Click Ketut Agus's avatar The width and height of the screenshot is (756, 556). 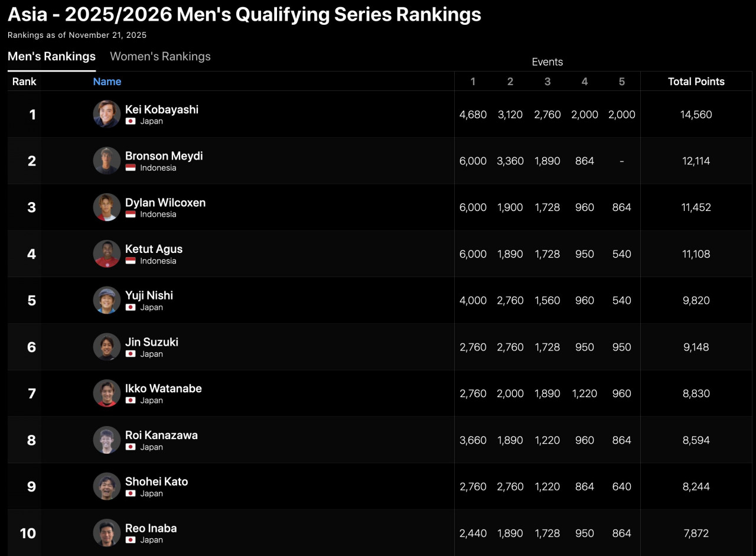pyautogui.click(x=107, y=254)
